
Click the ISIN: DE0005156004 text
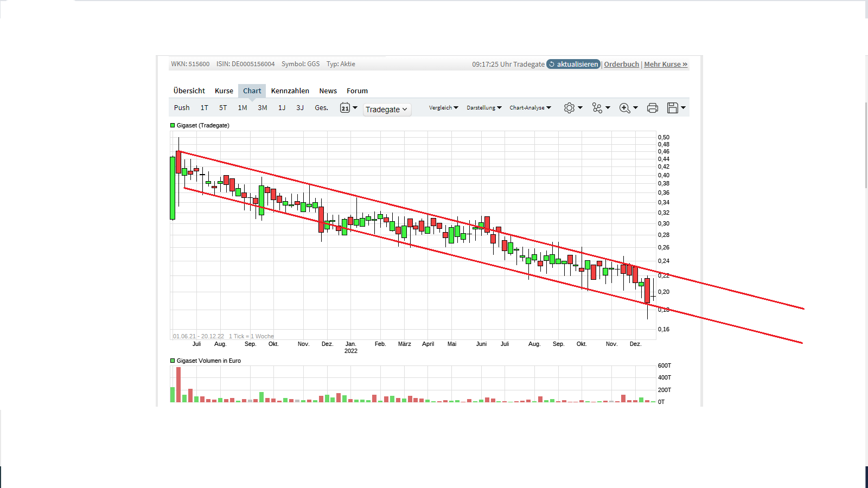pos(246,64)
